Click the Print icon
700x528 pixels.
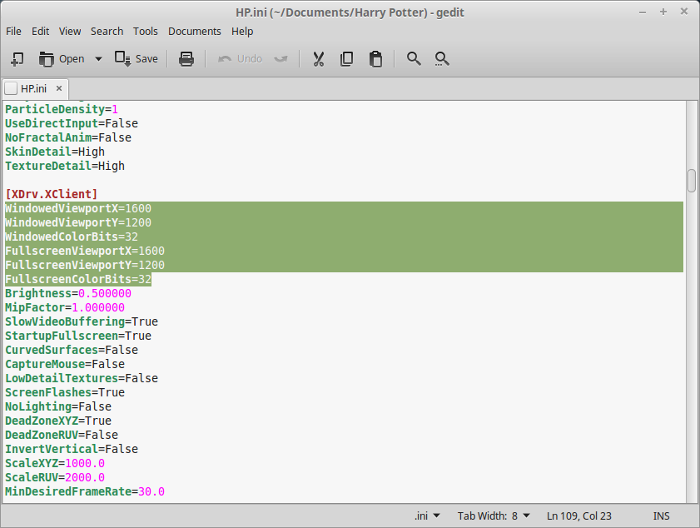pos(186,59)
